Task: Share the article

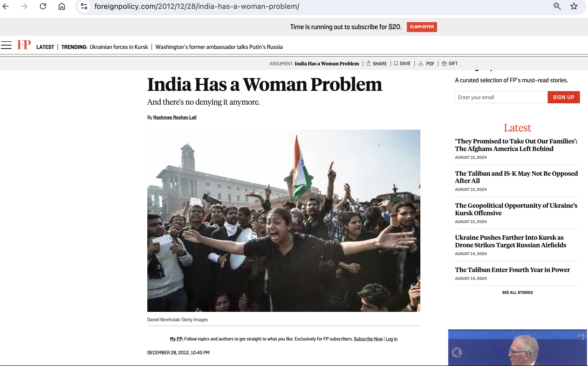Action: click(377, 64)
